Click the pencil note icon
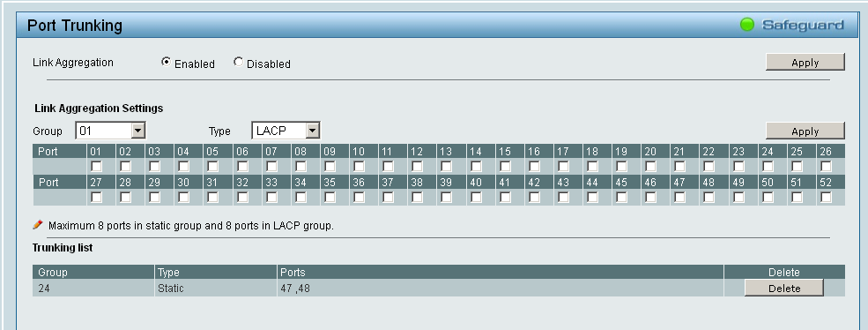Screen dimensions: 868x330 click(38, 225)
